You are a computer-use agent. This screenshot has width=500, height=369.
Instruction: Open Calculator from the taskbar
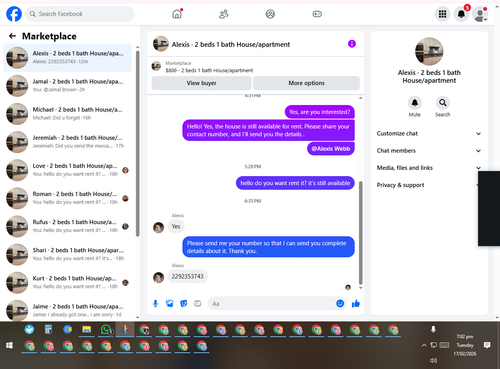click(x=48, y=330)
